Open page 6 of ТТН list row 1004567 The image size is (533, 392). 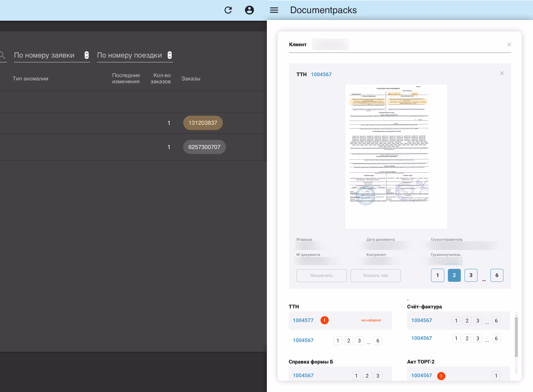click(x=378, y=341)
